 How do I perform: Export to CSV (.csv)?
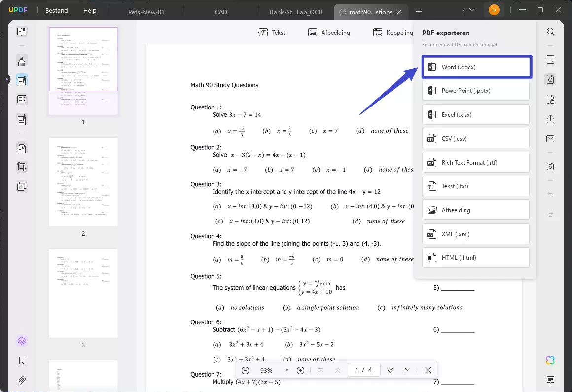tap(476, 139)
